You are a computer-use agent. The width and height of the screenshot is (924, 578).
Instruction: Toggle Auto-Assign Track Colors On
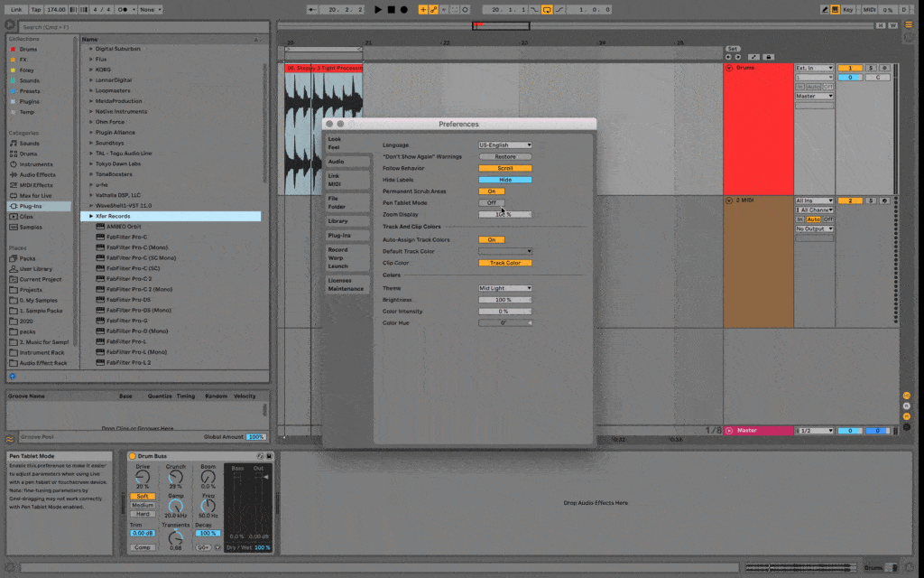point(492,240)
